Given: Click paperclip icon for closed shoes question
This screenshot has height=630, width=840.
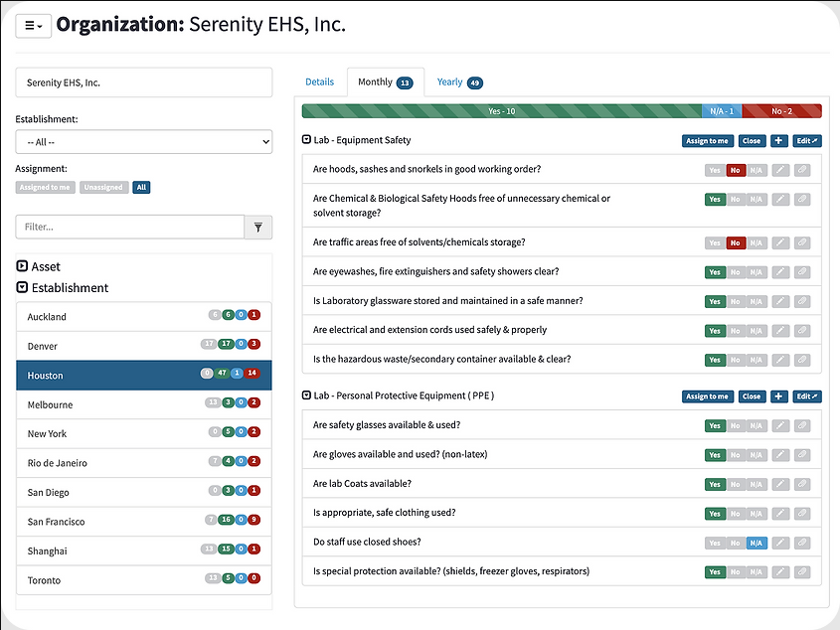Looking at the screenshot, I should pyautogui.click(x=802, y=543).
